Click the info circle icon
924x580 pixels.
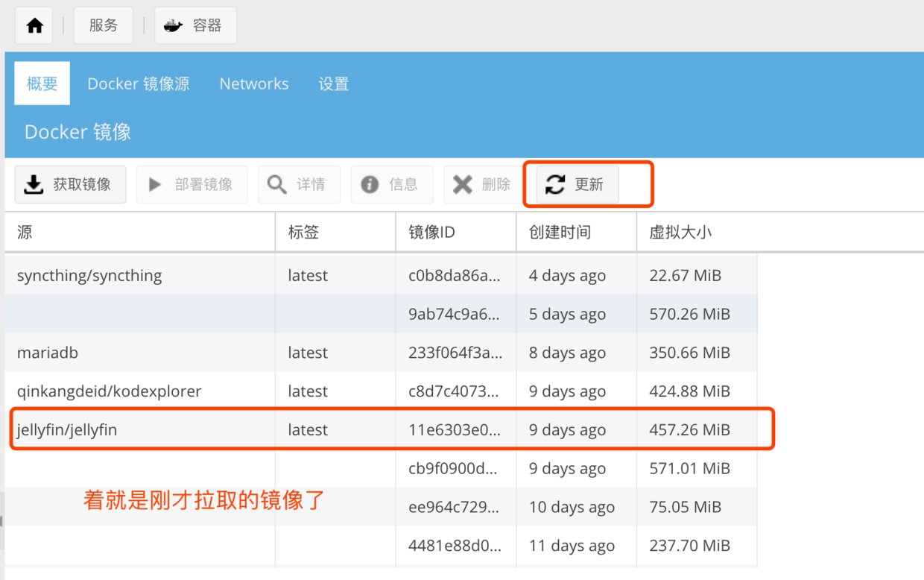click(x=370, y=184)
